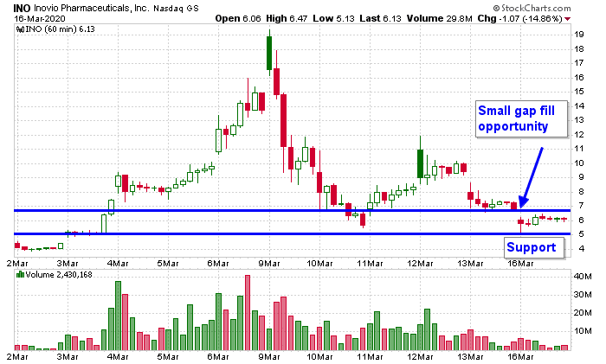Click the 16Mar label under the price chart

[520, 264]
